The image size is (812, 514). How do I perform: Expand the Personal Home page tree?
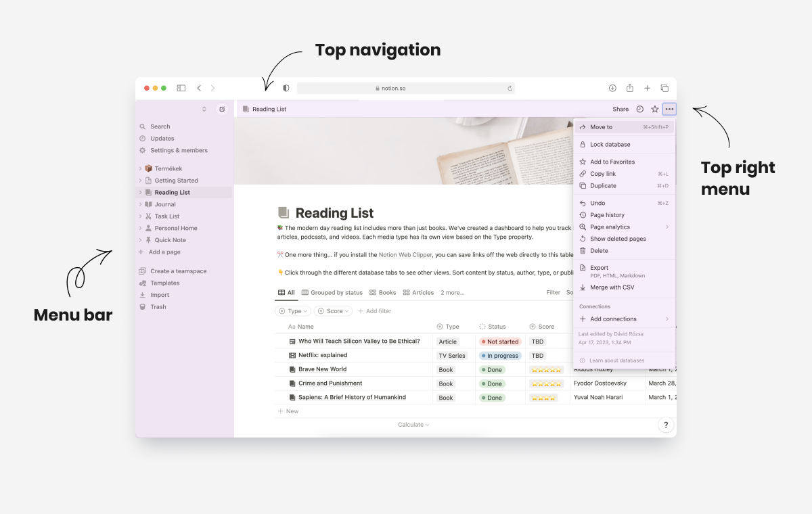141,228
